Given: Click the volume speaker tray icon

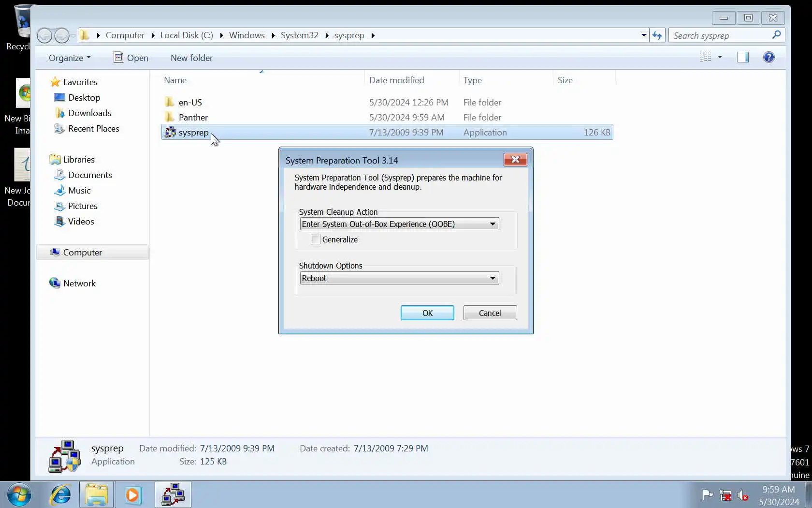Looking at the screenshot, I should coord(742,495).
